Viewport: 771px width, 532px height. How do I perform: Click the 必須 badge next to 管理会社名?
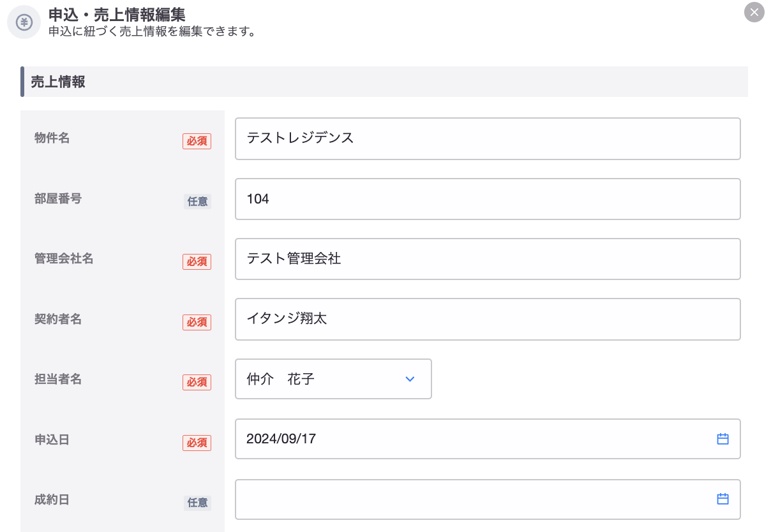(x=197, y=262)
